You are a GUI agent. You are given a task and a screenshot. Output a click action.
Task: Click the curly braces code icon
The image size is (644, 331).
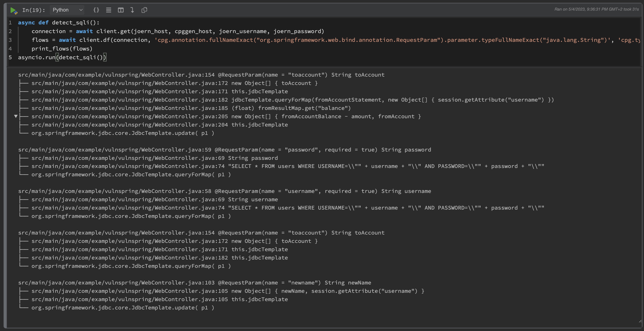[96, 10]
